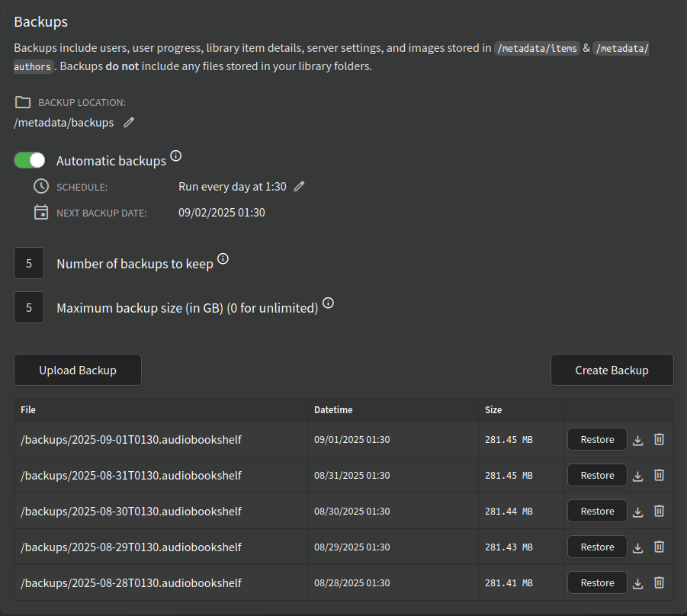The image size is (687, 616).
Task: Select the number of backups to keep field
Action: click(x=28, y=262)
